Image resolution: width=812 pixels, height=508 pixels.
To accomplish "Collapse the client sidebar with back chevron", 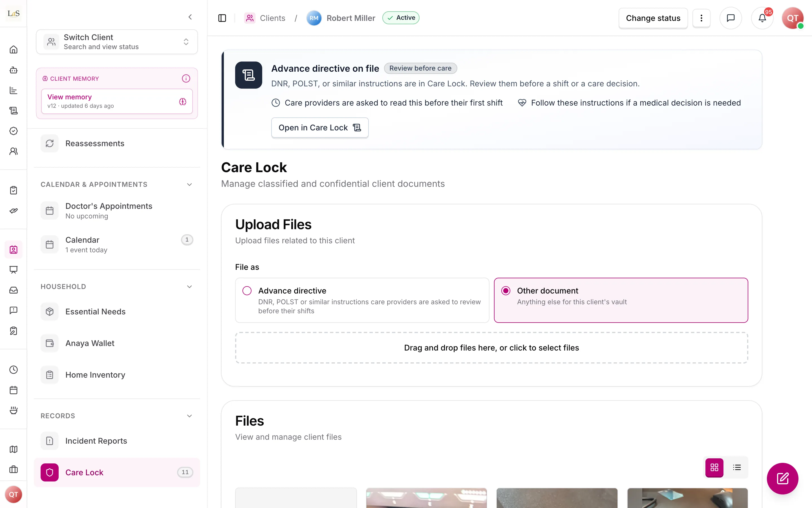I will pyautogui.click(x=190, y=17).
